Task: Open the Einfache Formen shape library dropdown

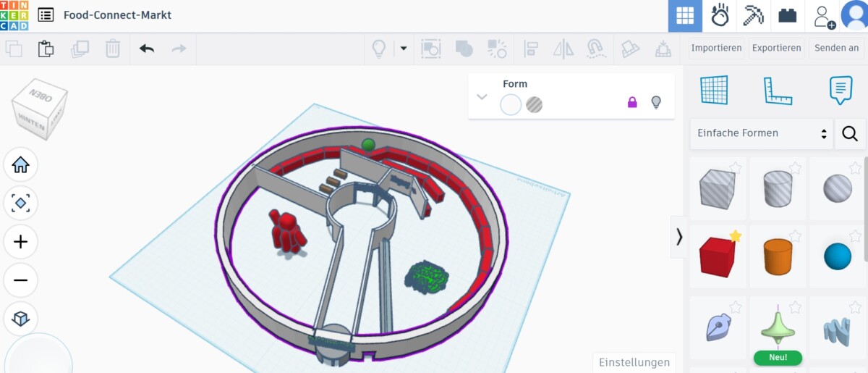Action: [x=761, y=133]
